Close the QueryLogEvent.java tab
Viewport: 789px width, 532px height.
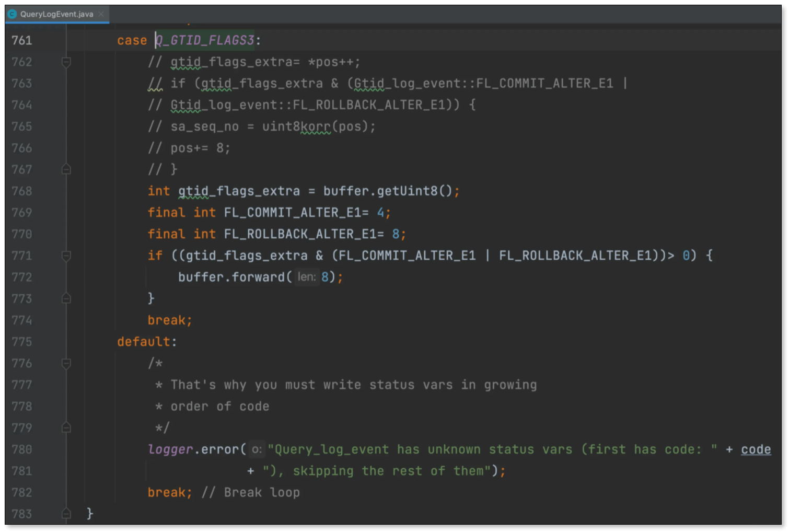(101, 14)
